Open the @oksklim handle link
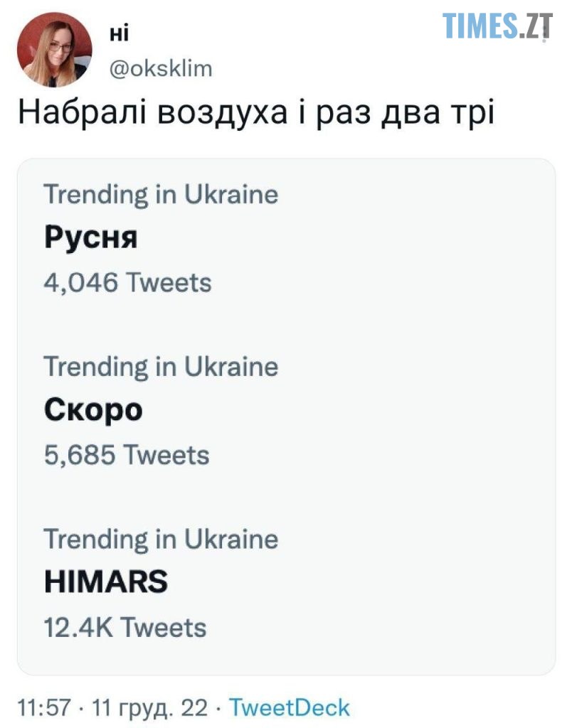The image size is (572, 728). click(159, 68)
